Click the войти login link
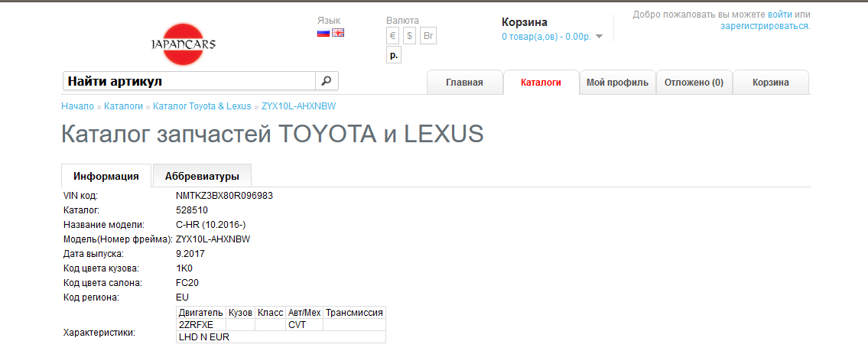Viewport: 868px width, 364px height. 779,15
